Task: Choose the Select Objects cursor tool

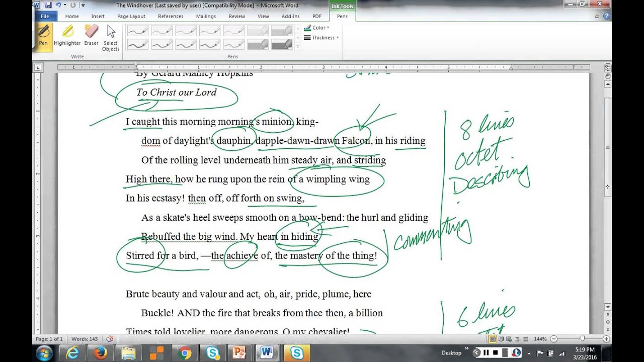Action: [111, 38]
